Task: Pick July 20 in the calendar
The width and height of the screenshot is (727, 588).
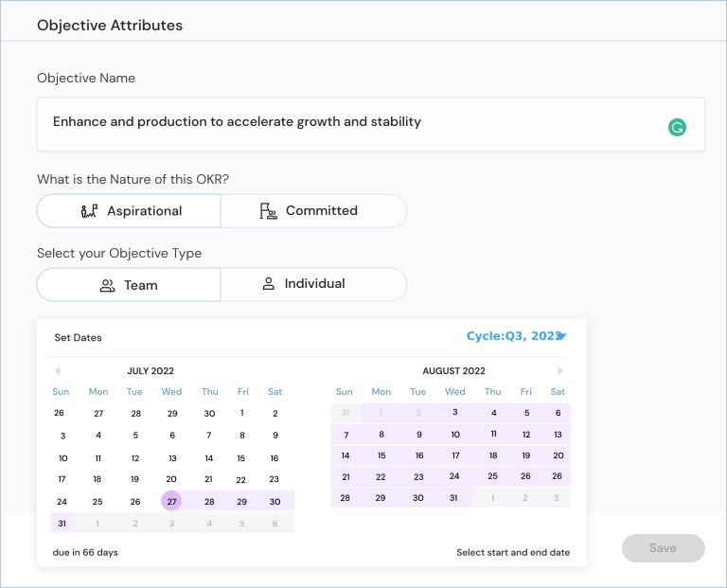Action: 171,479
